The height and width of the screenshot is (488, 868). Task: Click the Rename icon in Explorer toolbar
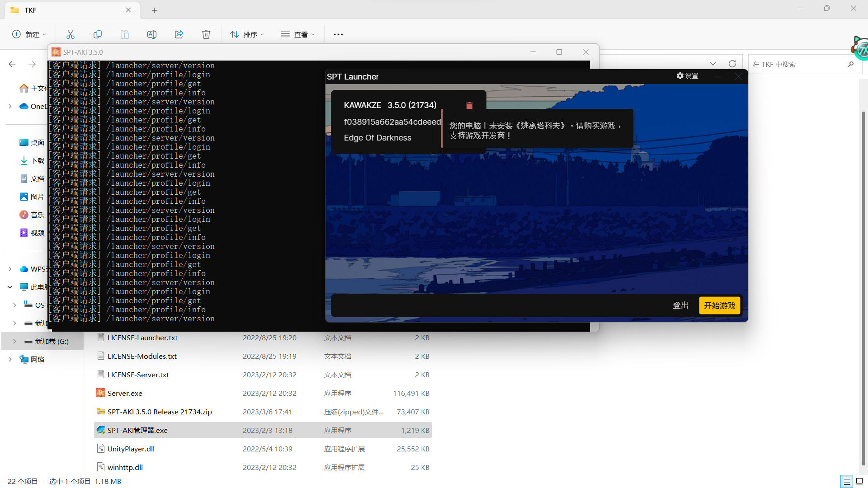pos(152,34)
